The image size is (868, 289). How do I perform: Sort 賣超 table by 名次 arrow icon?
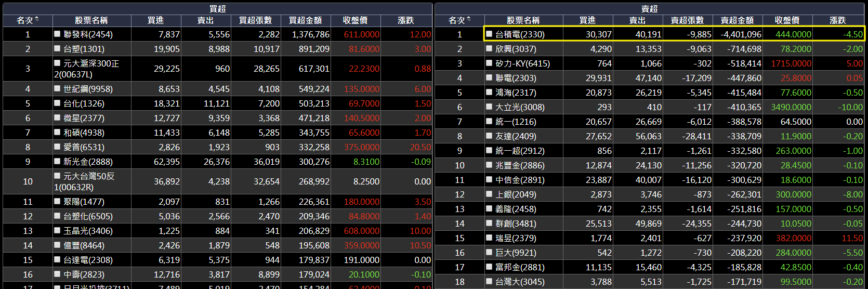[469, 20]
